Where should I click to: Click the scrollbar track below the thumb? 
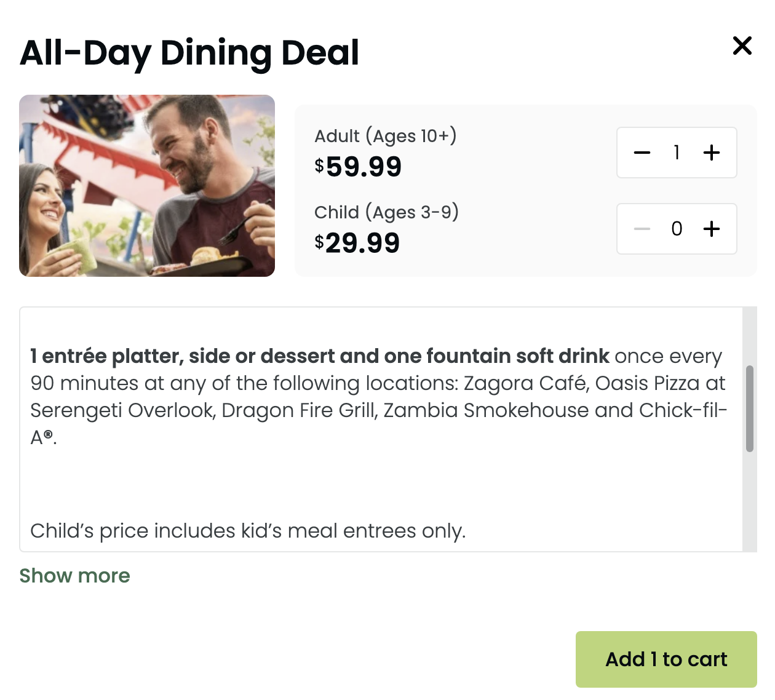pyautogui.click(x=749, y=504)
